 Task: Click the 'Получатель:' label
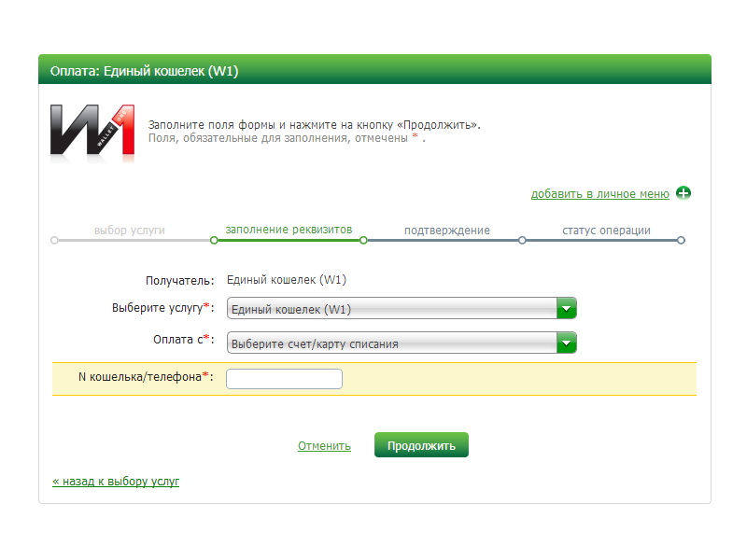[x=180, y=281]
